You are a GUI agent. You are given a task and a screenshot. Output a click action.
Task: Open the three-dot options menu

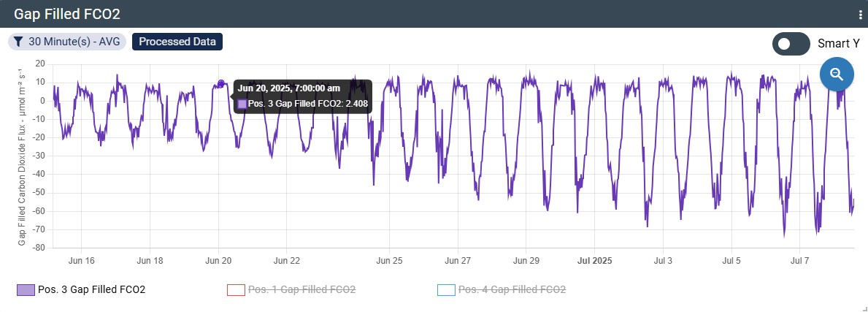point(860,15)
